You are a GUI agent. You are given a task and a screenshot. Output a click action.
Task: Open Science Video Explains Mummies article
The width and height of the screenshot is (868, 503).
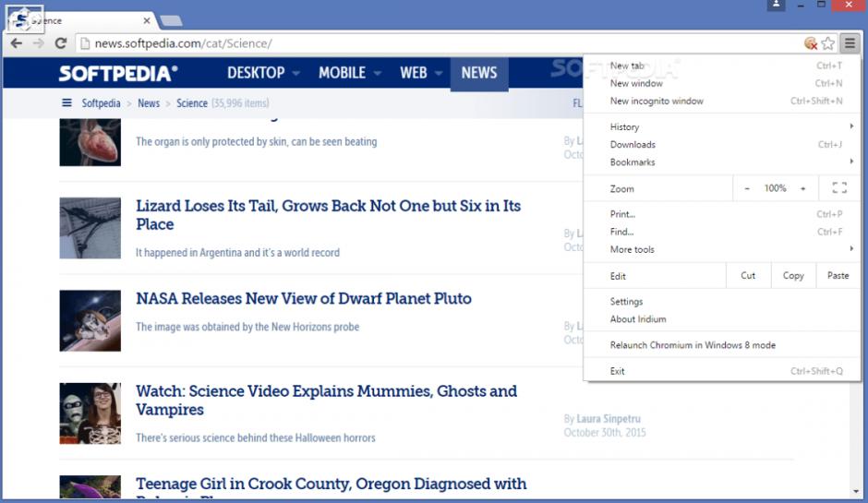[327, 400]
